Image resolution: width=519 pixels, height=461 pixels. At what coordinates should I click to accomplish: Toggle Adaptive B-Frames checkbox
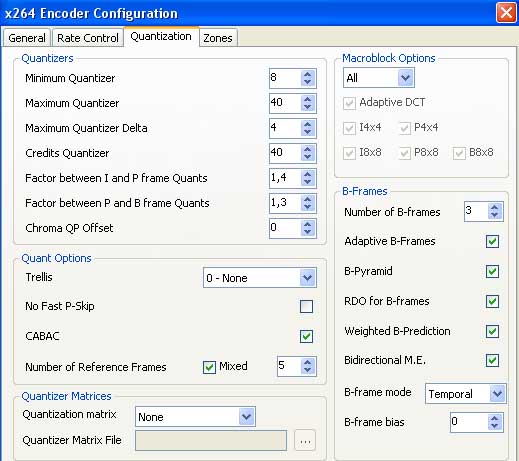tap(492, 241)
